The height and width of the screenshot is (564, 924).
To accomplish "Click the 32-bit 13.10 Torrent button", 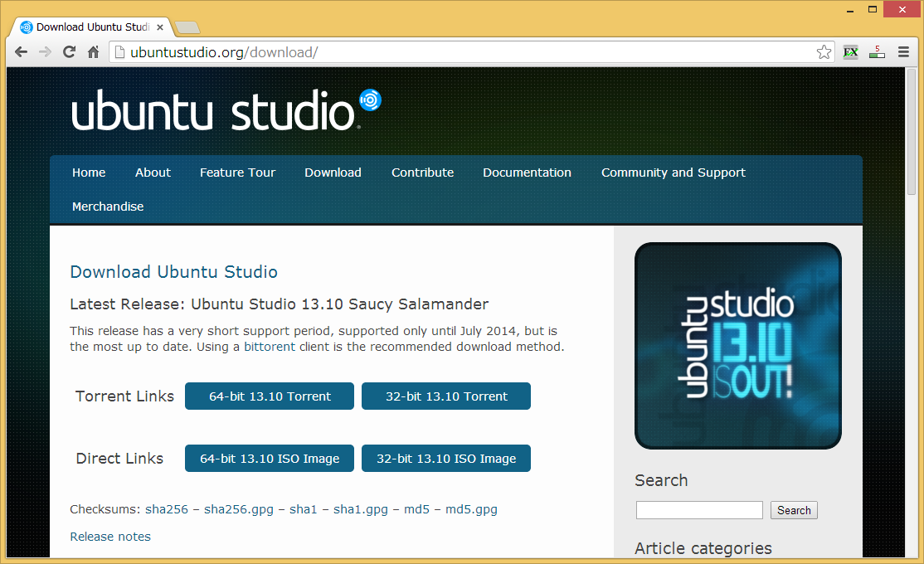I will pyautogui.click(x=446, y=396).
